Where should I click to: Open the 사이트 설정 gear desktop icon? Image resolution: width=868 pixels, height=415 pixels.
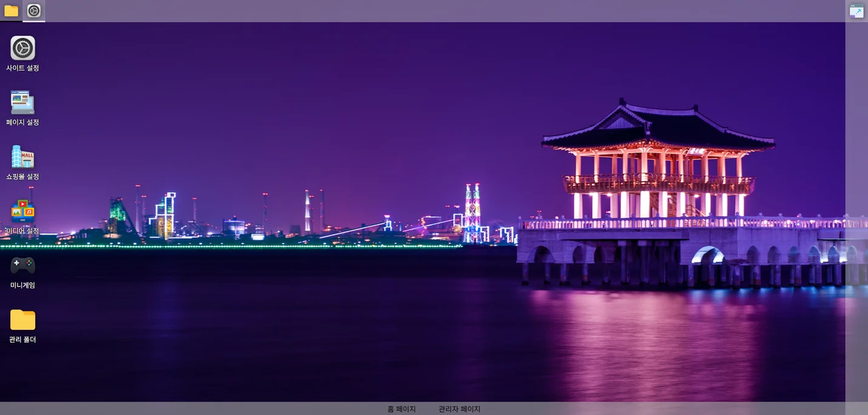22,48
